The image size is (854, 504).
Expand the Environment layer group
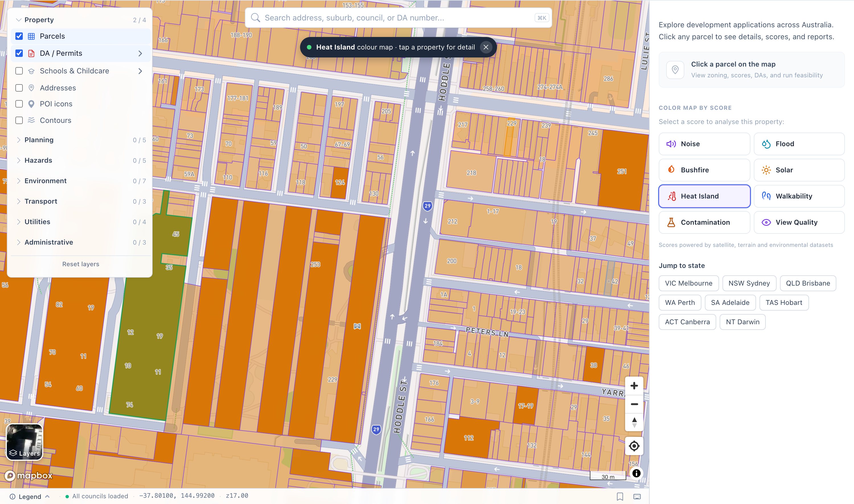pyautogui.click(x=81, y=181)
